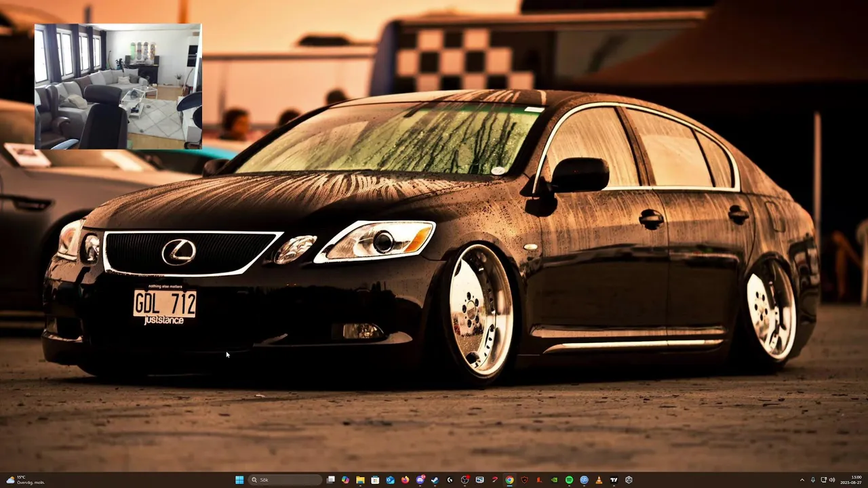The image size is (868, 488).
Task: Open qBittorrent from the taskbar
Action: (584, 480)
